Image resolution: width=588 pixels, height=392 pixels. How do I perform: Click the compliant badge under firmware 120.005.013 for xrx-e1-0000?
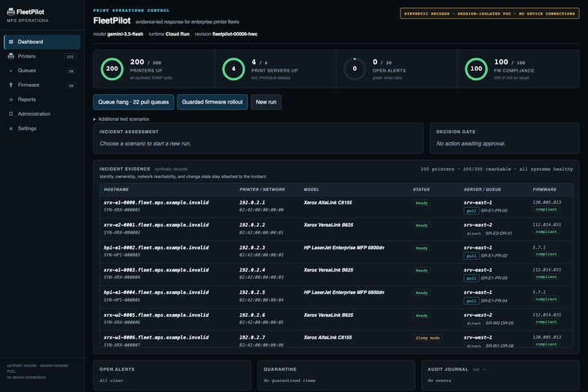(546, 210)
